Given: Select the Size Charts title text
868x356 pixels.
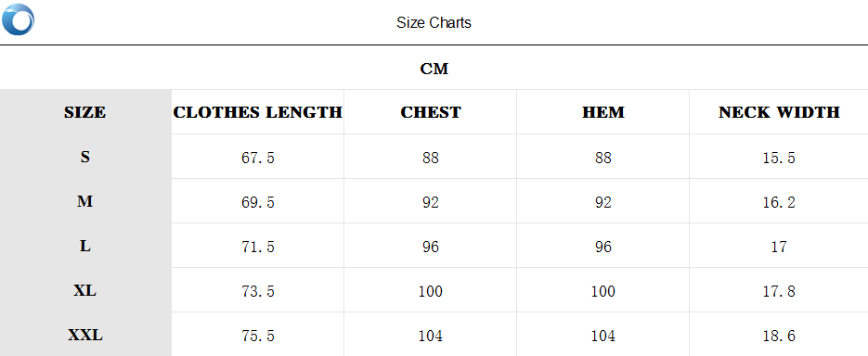Looking at the screenshot, I should (x=434, y=22).
